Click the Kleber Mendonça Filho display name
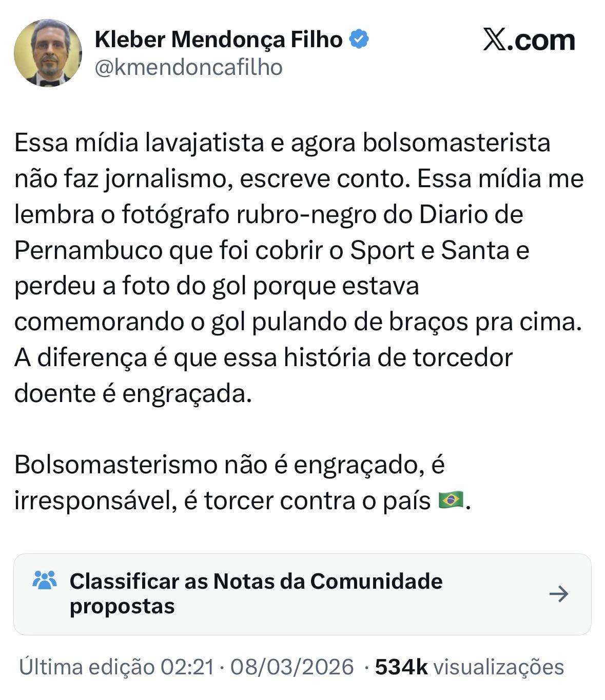The width and height of the screenshot is (605, 700). [219, 39]
